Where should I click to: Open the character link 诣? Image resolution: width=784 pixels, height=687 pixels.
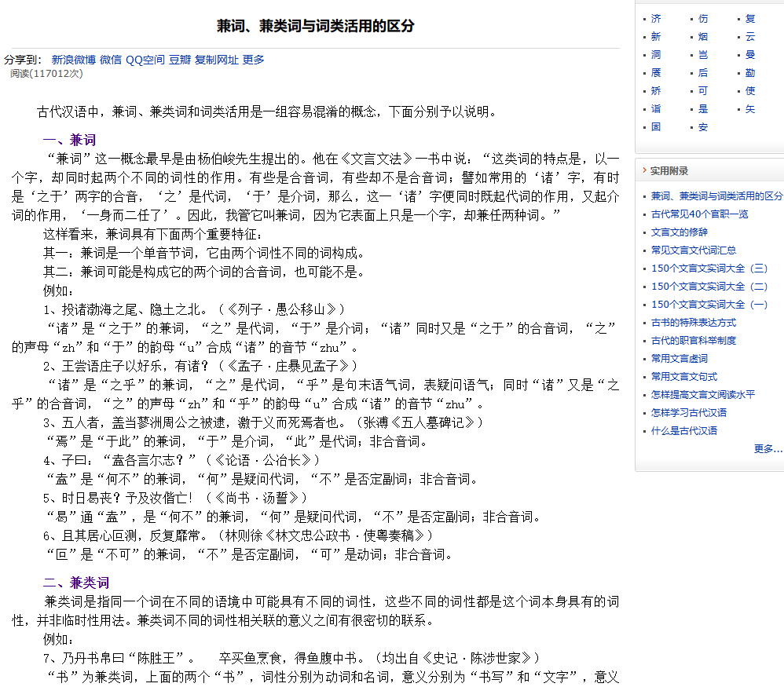[656, 109]
